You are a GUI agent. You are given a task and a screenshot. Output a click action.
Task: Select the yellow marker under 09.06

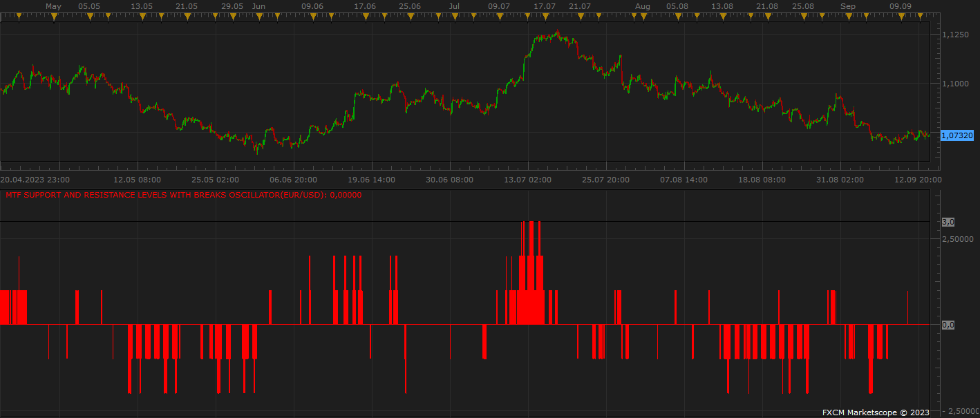point(312,16)
